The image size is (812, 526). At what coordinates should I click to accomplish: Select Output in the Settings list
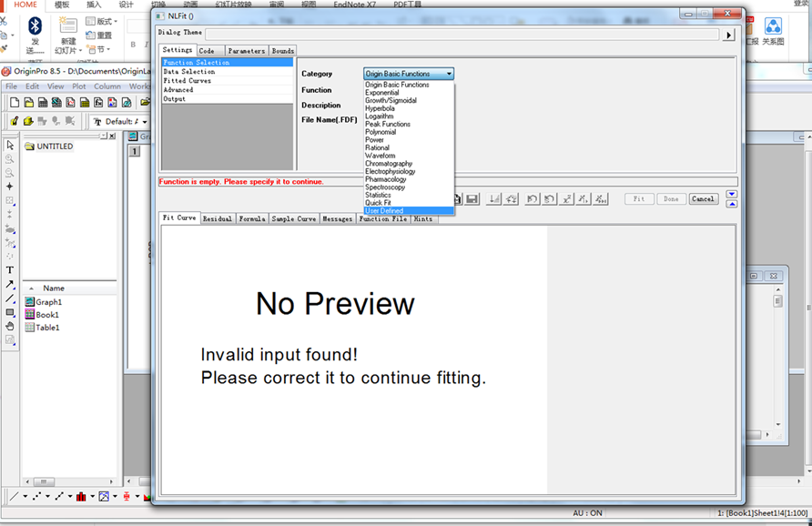pos(228,98)
